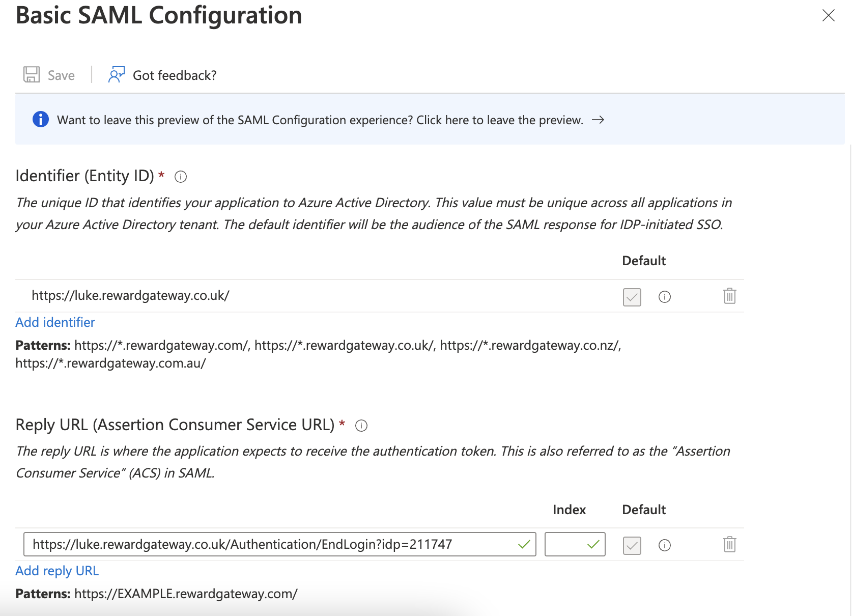Click info icon beside identifier Default checkbox
The width and height of the screenshot is (852, 616).
(x=665, y=297)
